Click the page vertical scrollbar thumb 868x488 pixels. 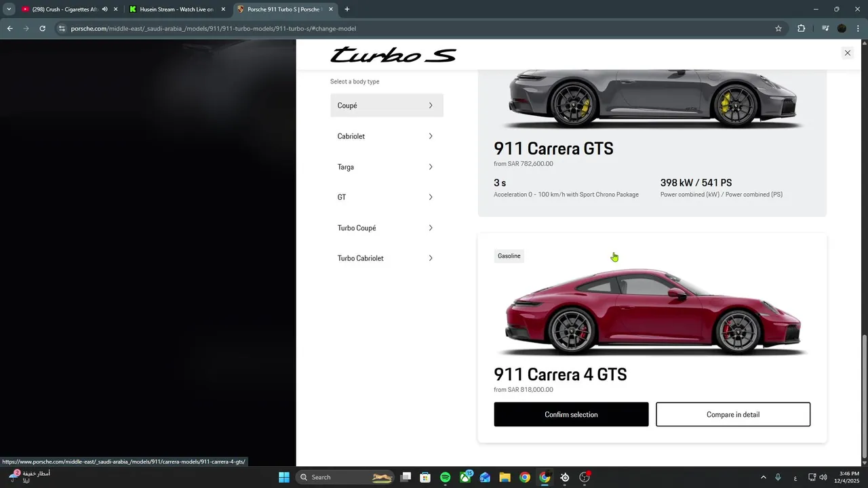pos(863,395)
